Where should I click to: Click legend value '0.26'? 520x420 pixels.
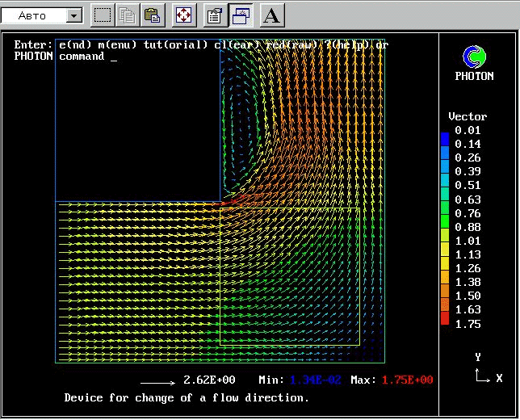pyautogui.click(x=468, y=157)
